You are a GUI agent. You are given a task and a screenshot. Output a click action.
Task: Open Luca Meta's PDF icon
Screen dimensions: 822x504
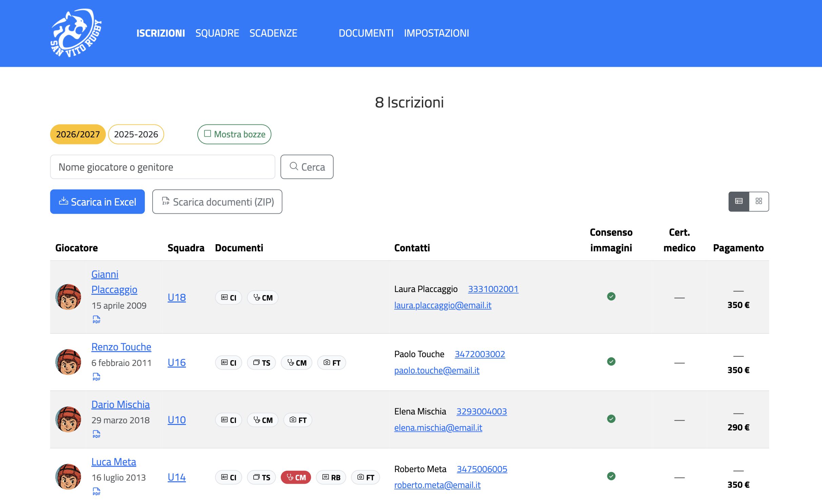click(x=96, y=491)
